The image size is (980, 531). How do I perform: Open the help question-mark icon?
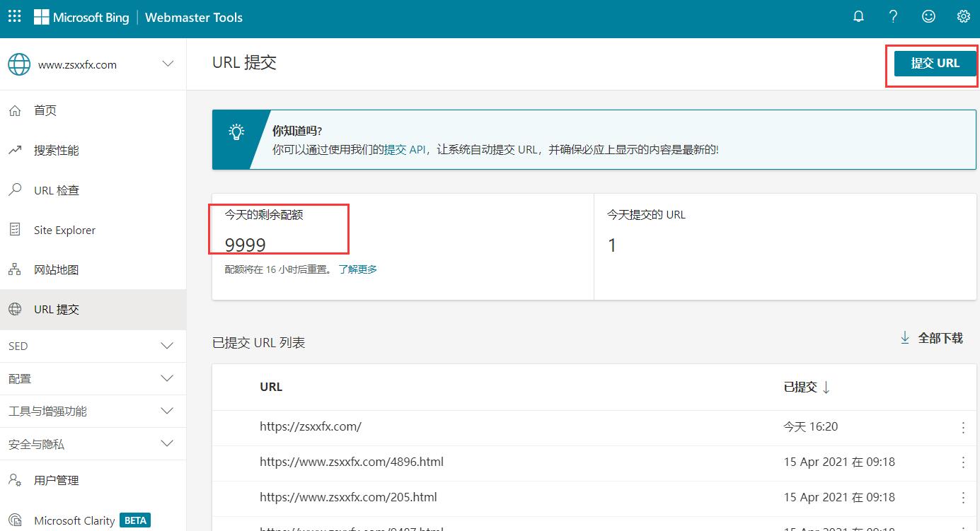click(x=893, y=16)
